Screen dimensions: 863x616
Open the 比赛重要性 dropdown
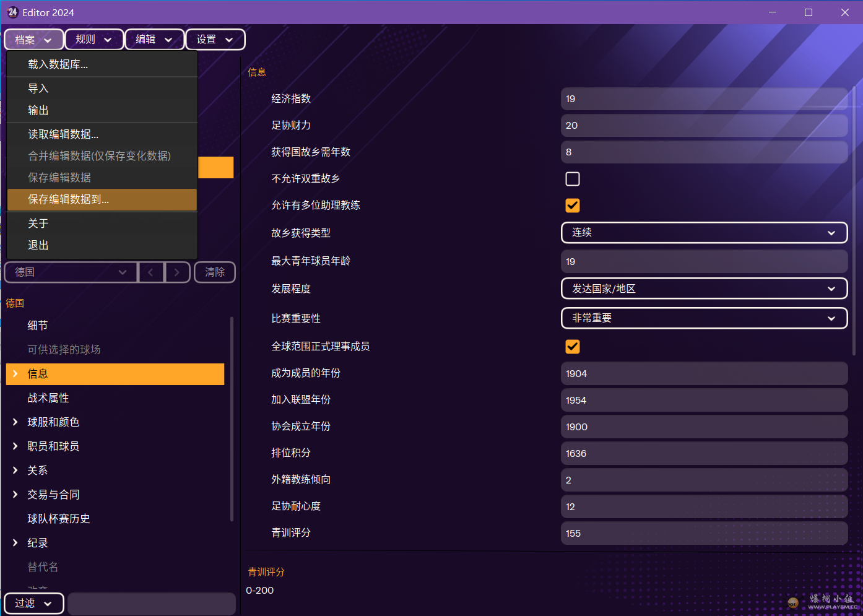[704, 318]
